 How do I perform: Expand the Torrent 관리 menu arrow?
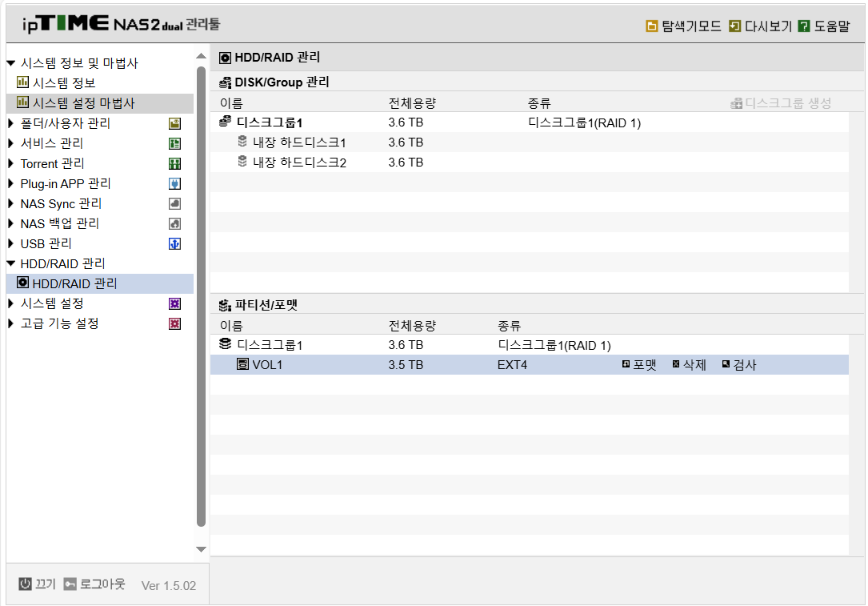pyautogui.click(x=10, y=163)
